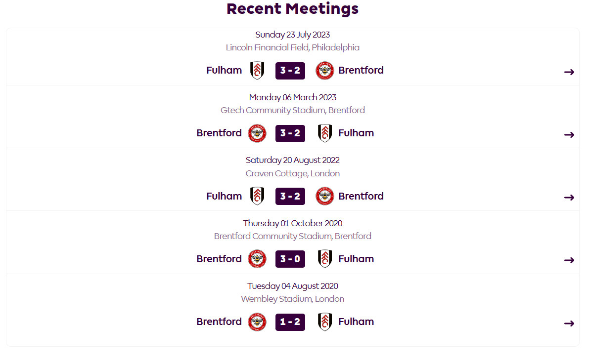Click the Brentford crest in the 23 July 2023 match
The width and height of the screenshot is (590, 364).
325,71
